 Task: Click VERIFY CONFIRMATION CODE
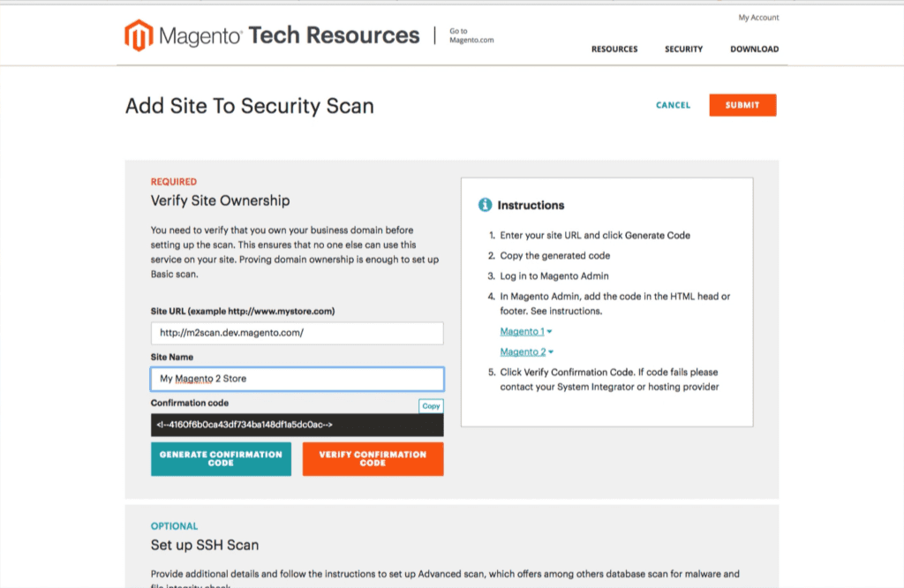[x=373, y=458]
